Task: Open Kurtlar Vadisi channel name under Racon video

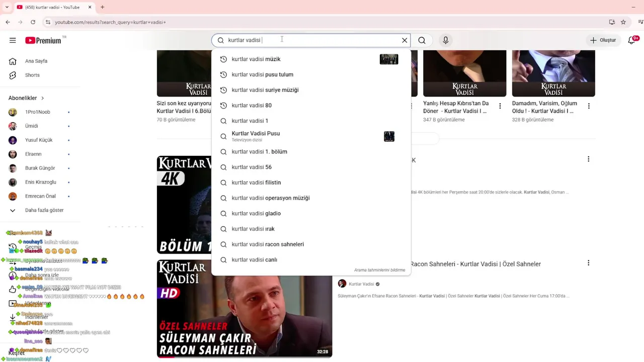Action: click(362, 284)
